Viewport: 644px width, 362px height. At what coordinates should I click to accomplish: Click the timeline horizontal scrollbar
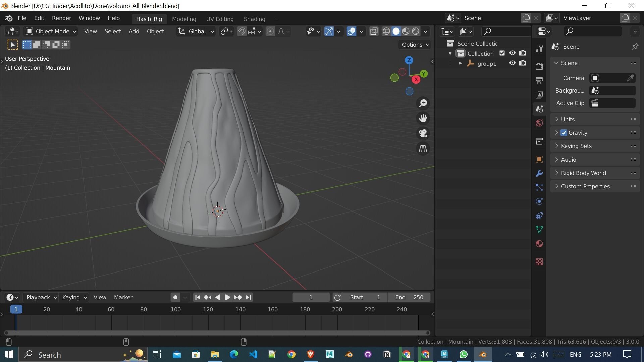click(217, 333)
